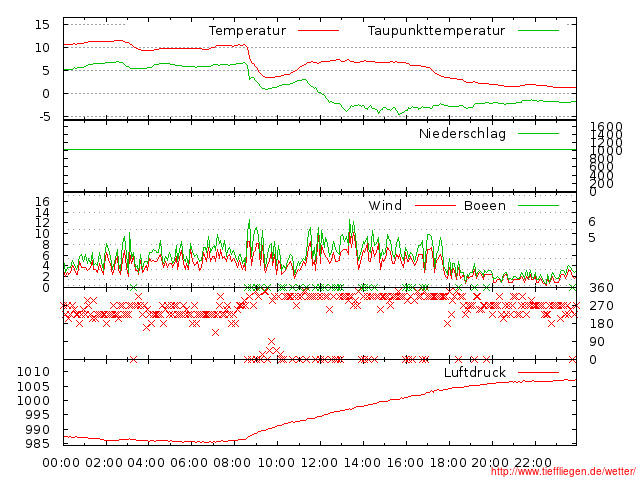Open the tieffliegen.de/wetter link
640x480 pixels.
[x=563, y=472]
